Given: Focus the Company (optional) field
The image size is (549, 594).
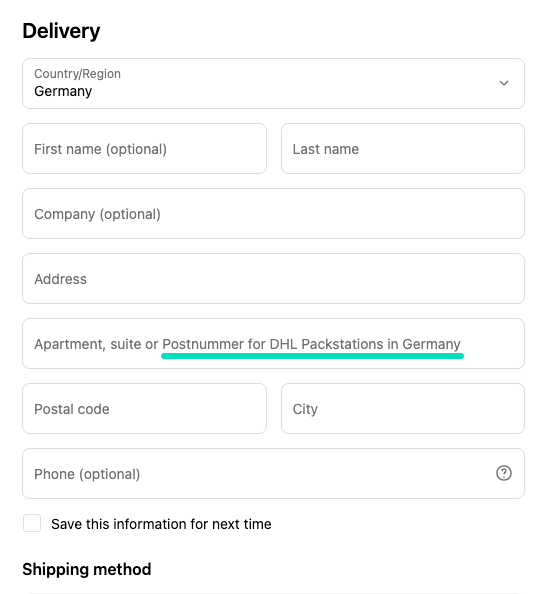Looking at the screenshot, I should 273,214.
